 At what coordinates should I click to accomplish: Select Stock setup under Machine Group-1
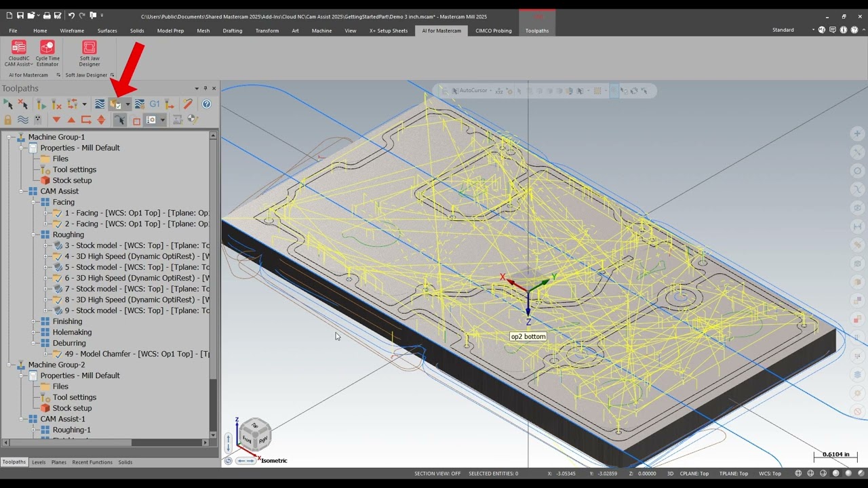click(x=72, y=180)
